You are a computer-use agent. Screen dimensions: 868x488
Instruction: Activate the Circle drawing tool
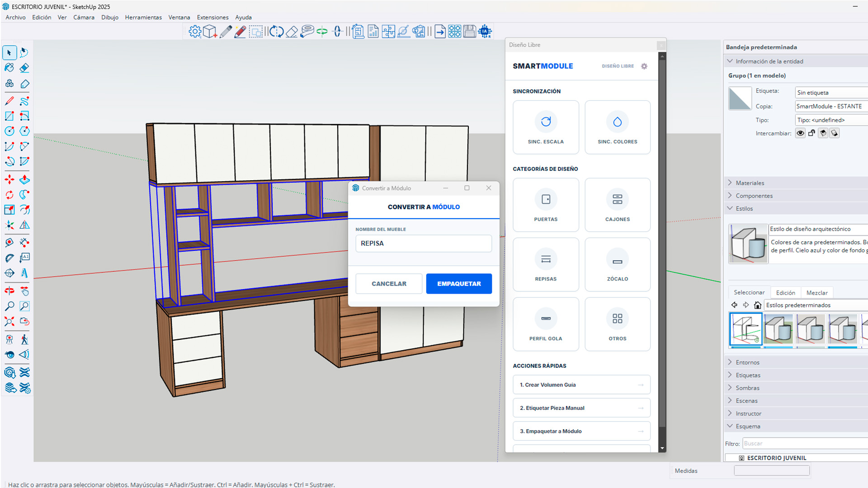coord(9,131)
